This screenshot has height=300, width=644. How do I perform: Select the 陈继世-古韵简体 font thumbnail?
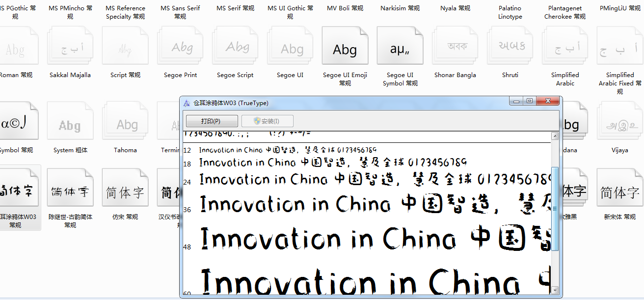pos(70,192)
